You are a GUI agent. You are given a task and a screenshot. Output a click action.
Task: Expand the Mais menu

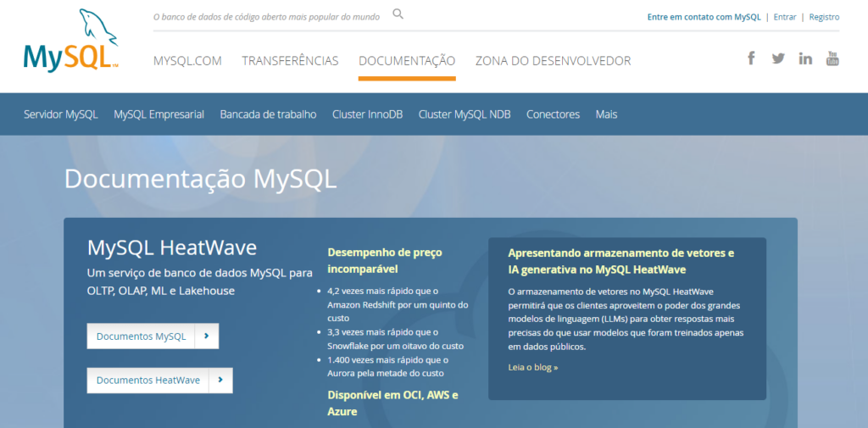pyautogui.click(x=606, y=114)
